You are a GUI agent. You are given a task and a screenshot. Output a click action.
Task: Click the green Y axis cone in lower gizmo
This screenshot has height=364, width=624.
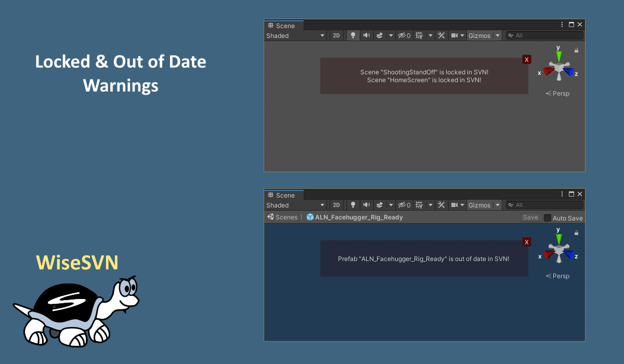[x=558, y=238]
